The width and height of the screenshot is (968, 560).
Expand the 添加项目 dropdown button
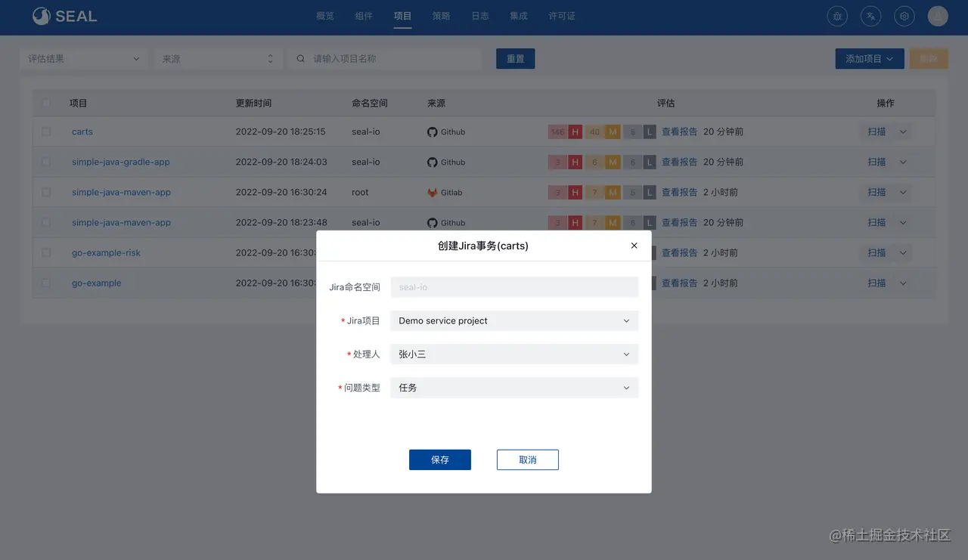(870, 59)
